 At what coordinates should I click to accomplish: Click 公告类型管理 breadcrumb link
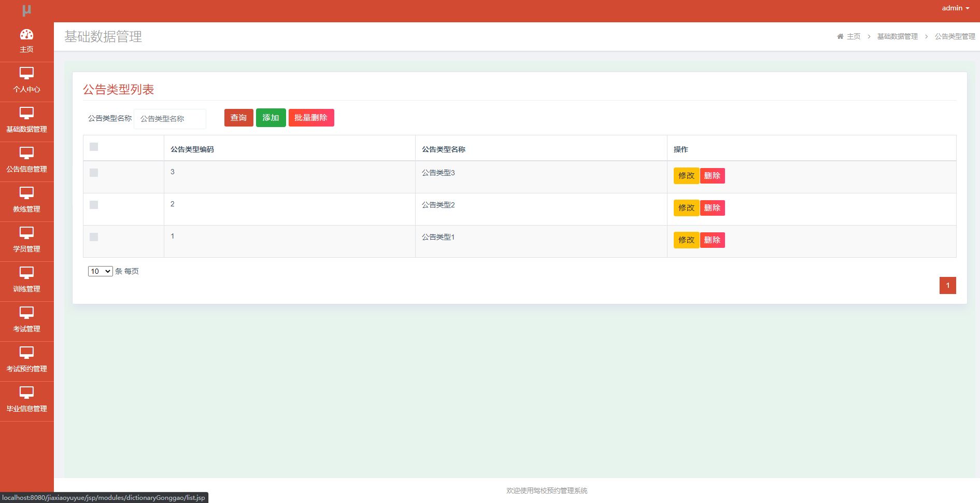click(x=955, y=36)
